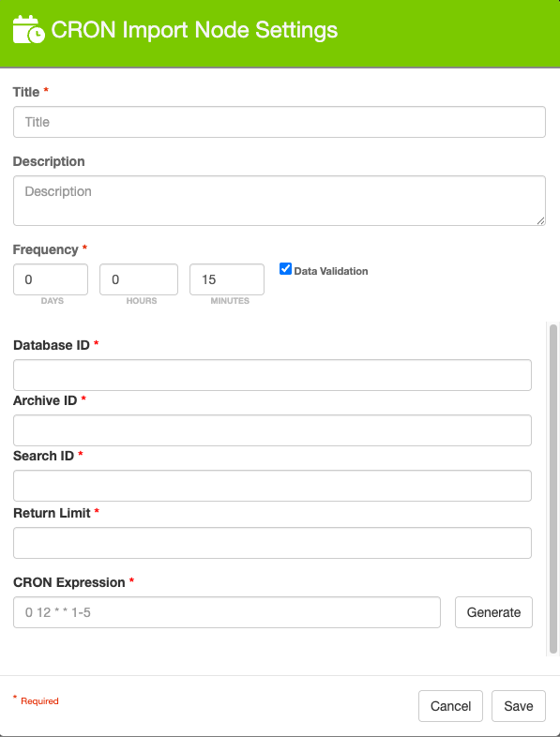Select the Search ID input box
The height and width of the screenshot is (737, 560).
(x=272, y=486)
